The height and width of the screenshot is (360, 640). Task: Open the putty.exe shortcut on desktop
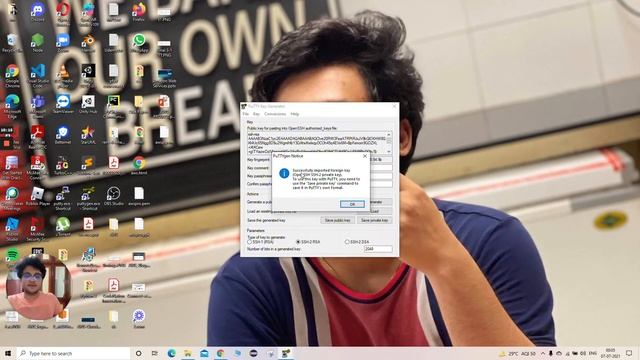(x=63, y=198)
